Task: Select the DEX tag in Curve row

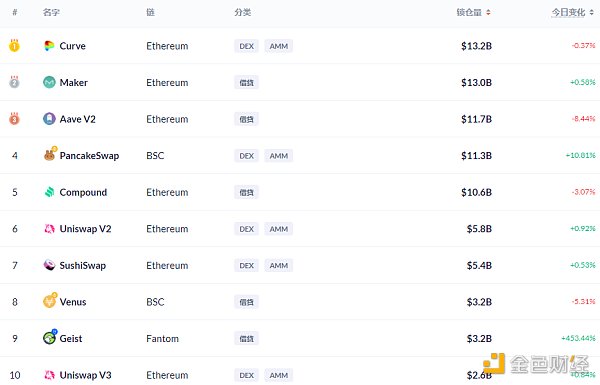Action: click(246, 46)
